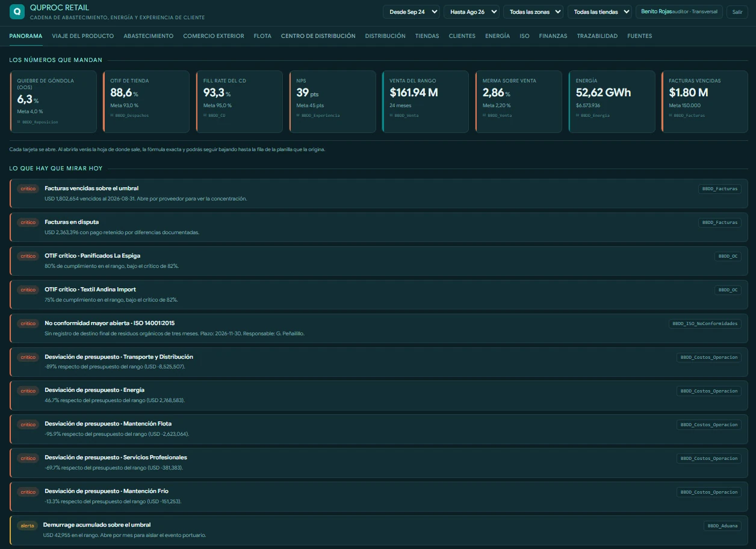Viewport: 756px width, 549px height.
Task: Select the Panorama tab
Action: coord(26,36)
